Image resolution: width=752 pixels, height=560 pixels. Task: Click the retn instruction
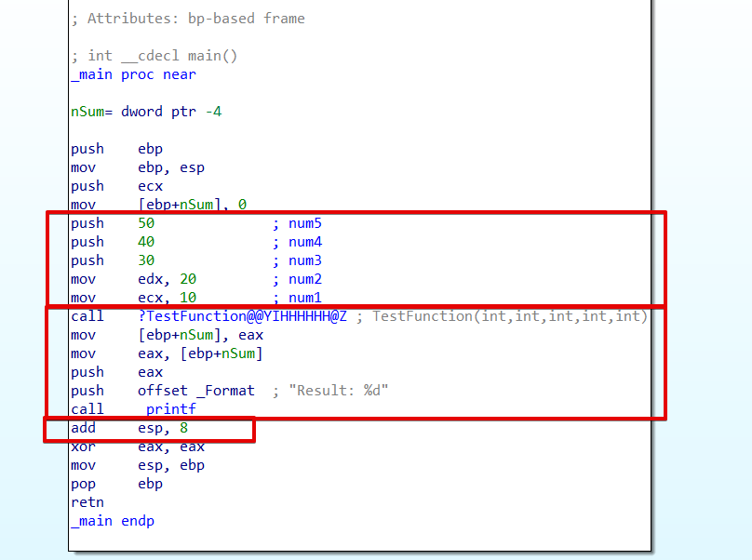coord(87,502)
